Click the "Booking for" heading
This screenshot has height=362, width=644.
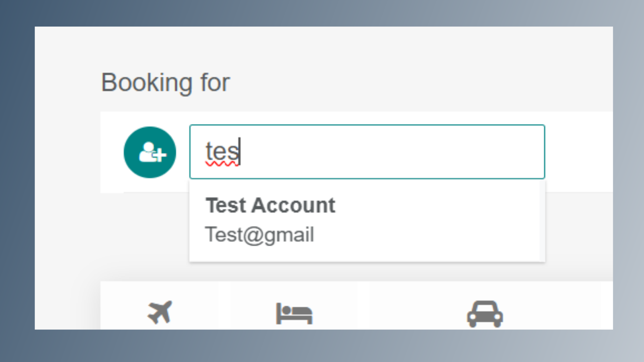tap(165, 82)
